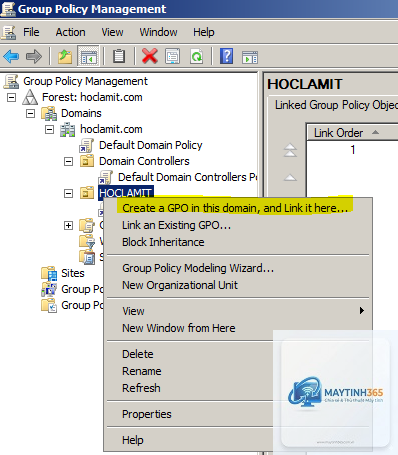Click the Group Policy Objects folder icon

tap(87, 225)
